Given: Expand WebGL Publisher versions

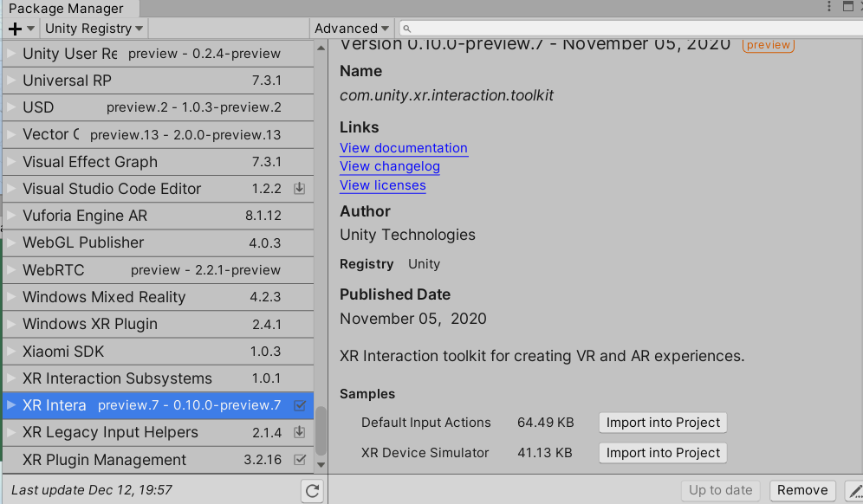Looking at the screenshot, I should coord(11,242).
